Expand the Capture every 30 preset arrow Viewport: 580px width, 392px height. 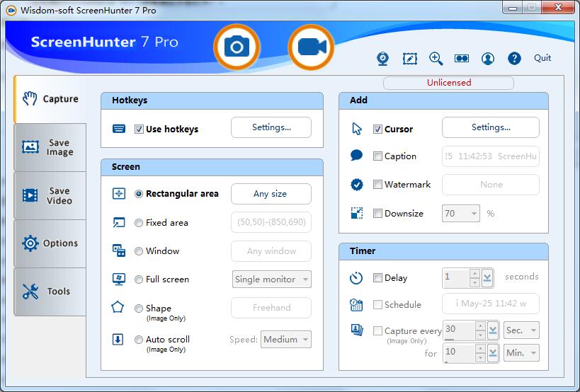click(493, 330)
